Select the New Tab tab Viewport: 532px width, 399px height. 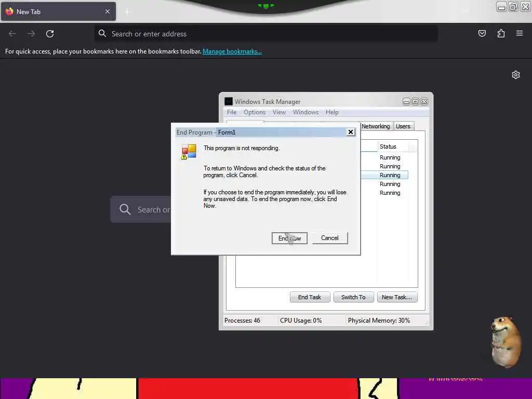(58, 11)
